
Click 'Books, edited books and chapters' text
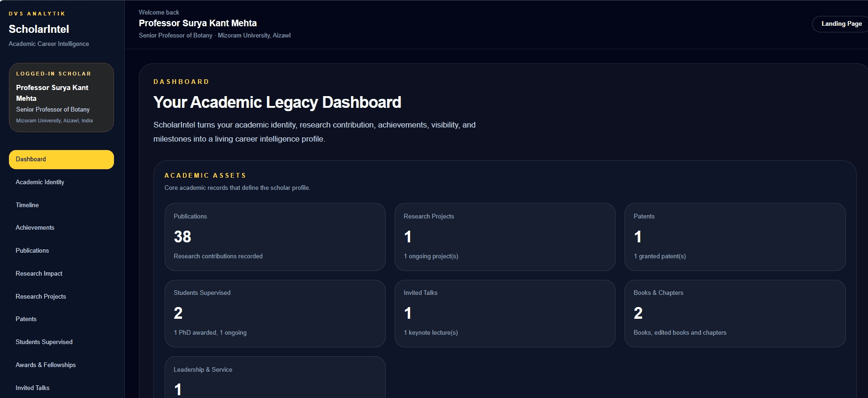pyautogui.click(x=680, y=333)
